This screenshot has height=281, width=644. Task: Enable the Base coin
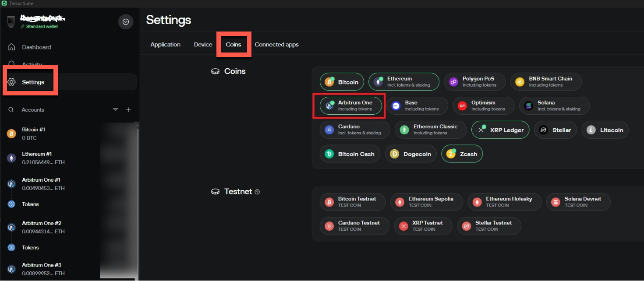417,105
